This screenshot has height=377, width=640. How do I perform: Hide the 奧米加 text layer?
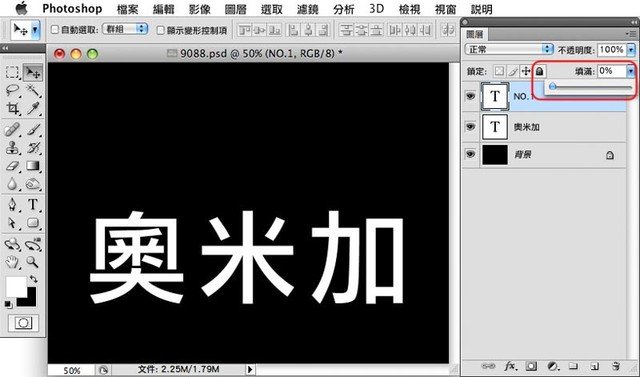470,126
